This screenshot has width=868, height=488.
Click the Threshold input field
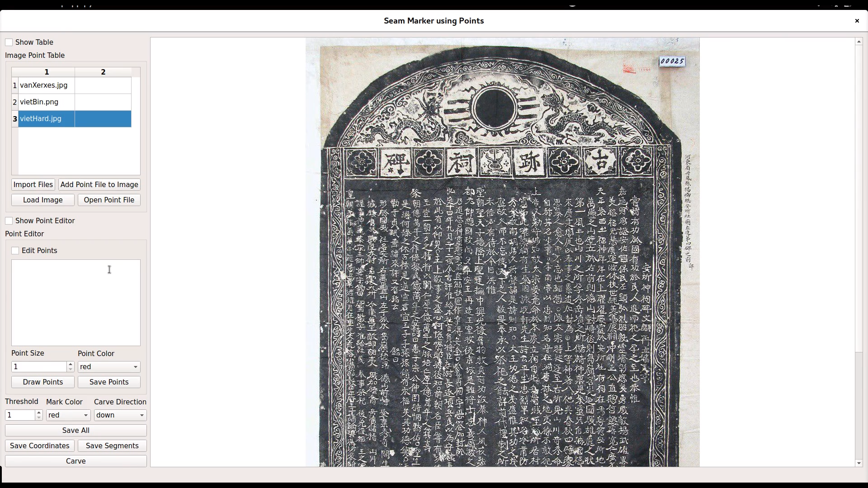point(20,415)
